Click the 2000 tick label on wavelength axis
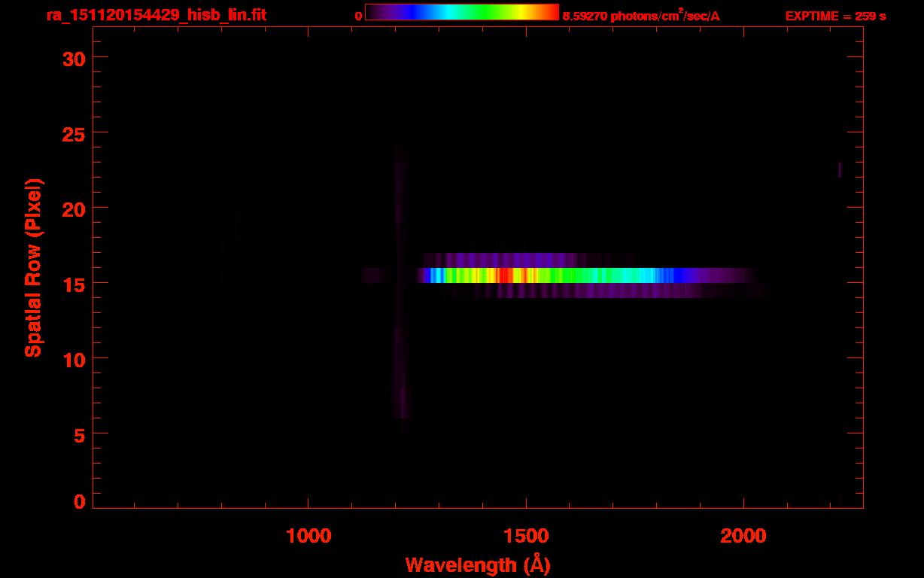 pyautogui.click(x=743, y=536)
